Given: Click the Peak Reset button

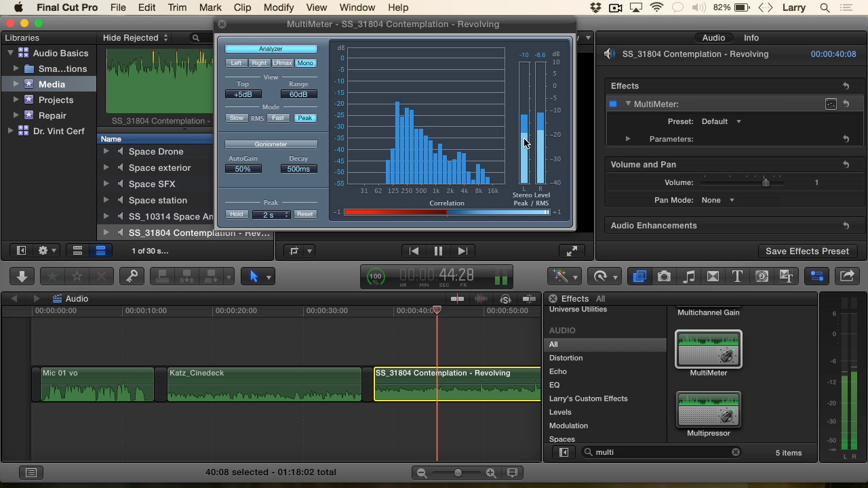Looking at the screenshot, I should click(x=305, y=214).
